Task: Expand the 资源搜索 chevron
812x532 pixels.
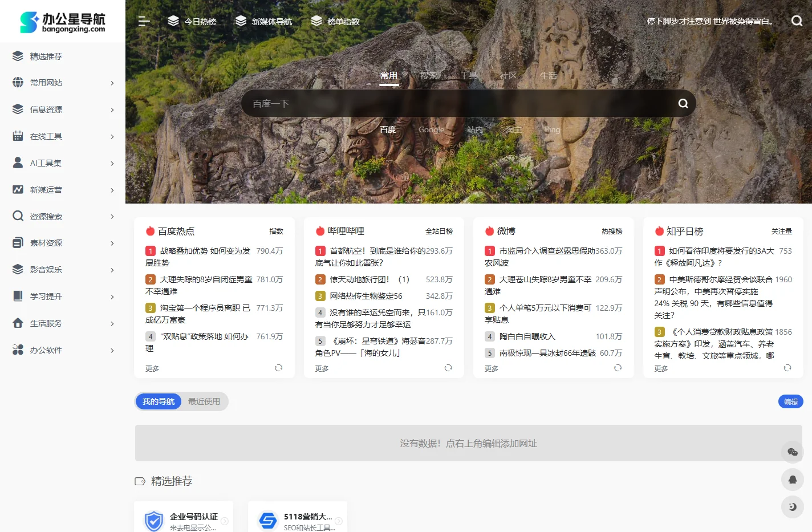Action: click(112, 216)
